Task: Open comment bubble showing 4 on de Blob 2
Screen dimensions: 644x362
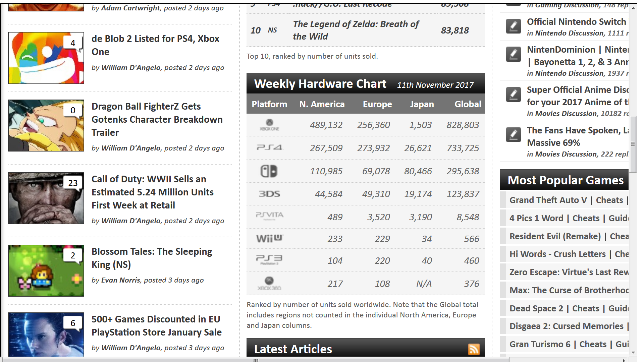Action: pos(73,43)
